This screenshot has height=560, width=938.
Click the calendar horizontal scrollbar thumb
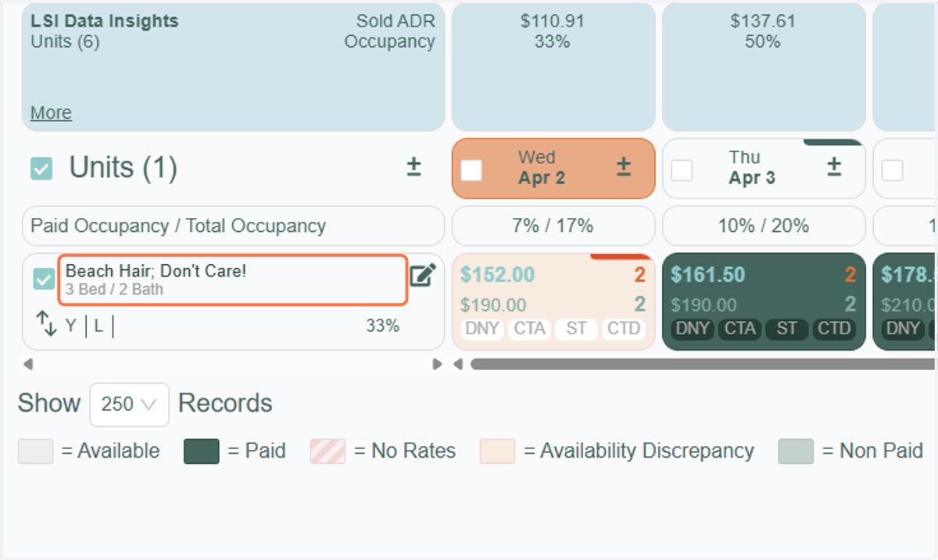coord(703,364)
